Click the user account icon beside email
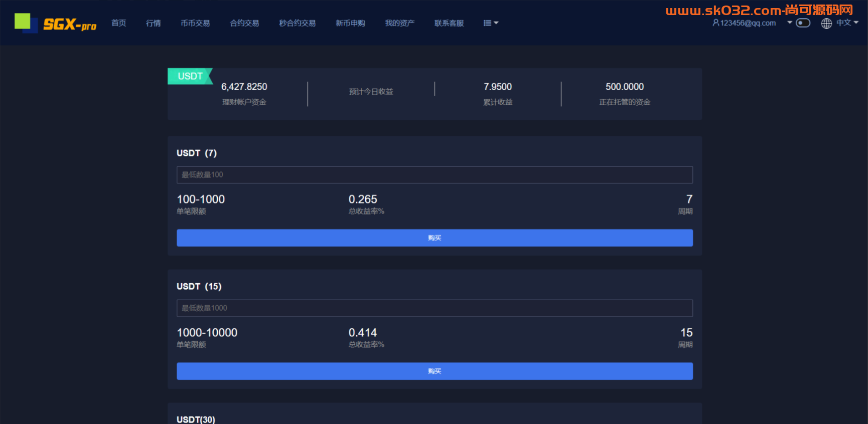This screenshot has height=424, width=868. pyautogui.click(x=716, y=23)
